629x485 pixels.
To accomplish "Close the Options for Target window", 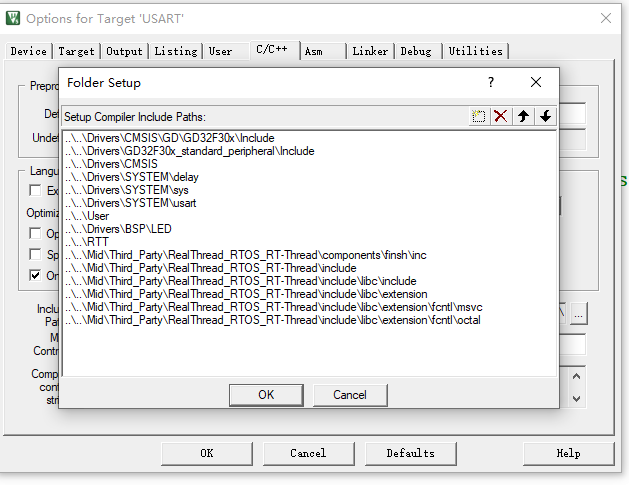I will (606, 18).
